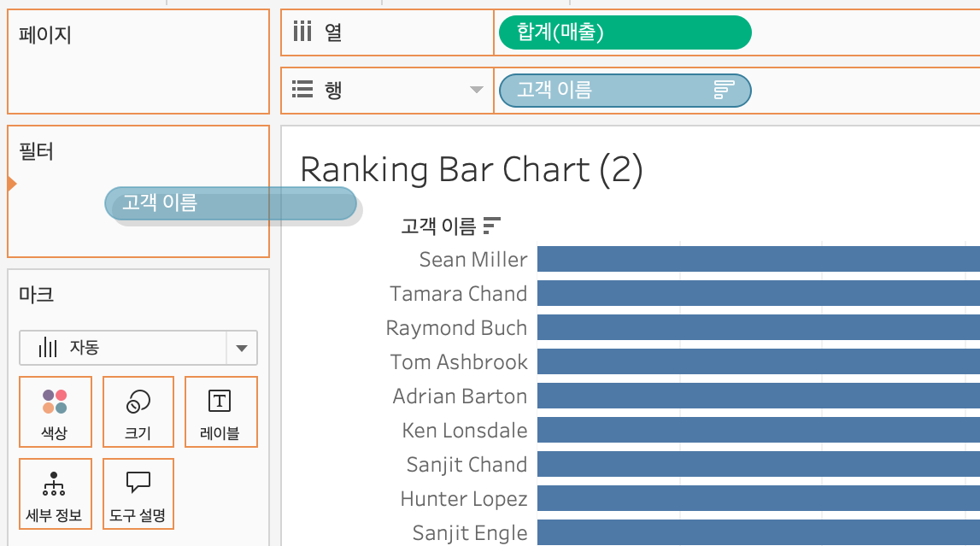Open the Label (레이블) marks card
The height and width of the screenshot is (546, 980).
[x=220, y=412]
